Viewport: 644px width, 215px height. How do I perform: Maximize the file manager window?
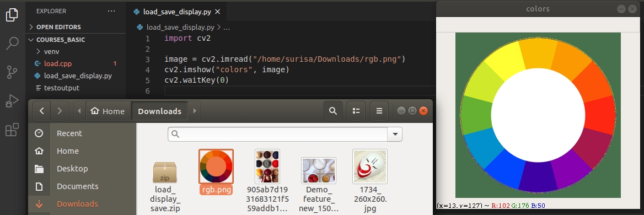(x=412, y=111)
